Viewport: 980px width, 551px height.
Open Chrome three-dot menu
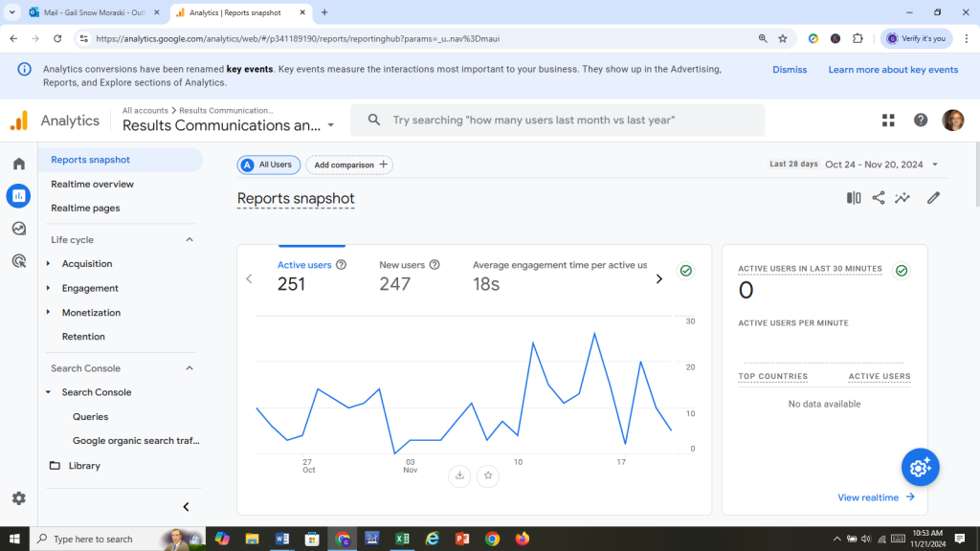(967, 38)
